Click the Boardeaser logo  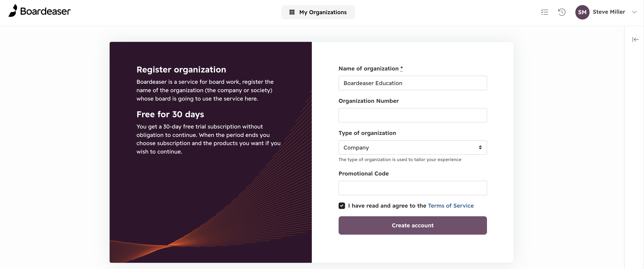[x=39, y=11]
